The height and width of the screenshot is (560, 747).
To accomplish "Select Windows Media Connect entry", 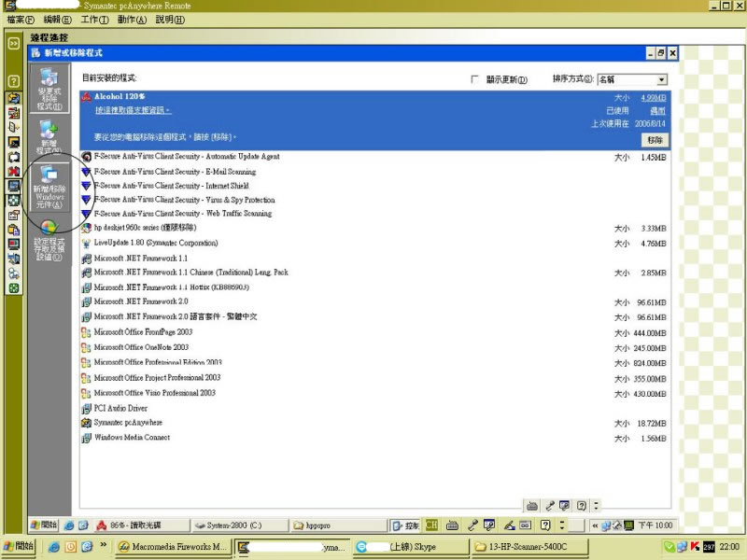I will [132, 437].
